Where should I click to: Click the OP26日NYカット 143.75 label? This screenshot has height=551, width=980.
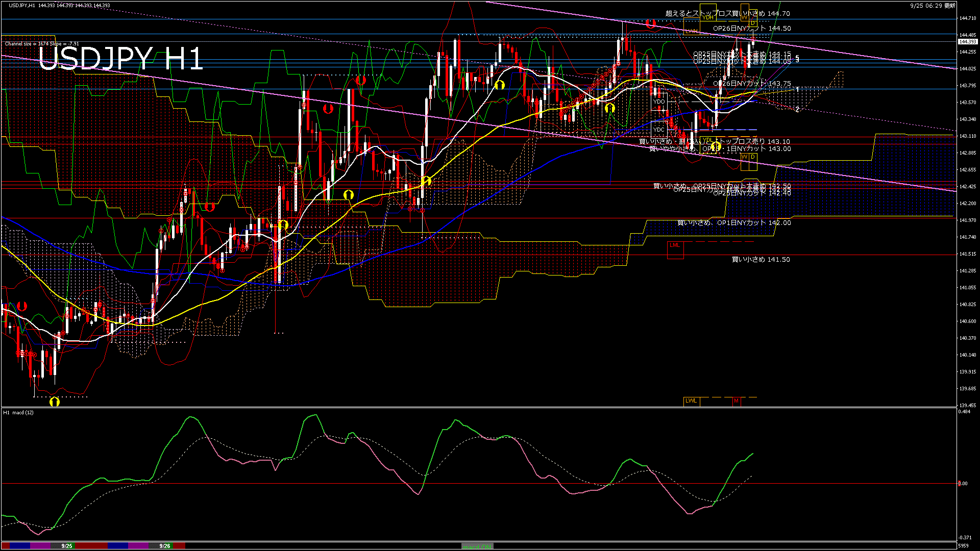[x=752, y=83]
